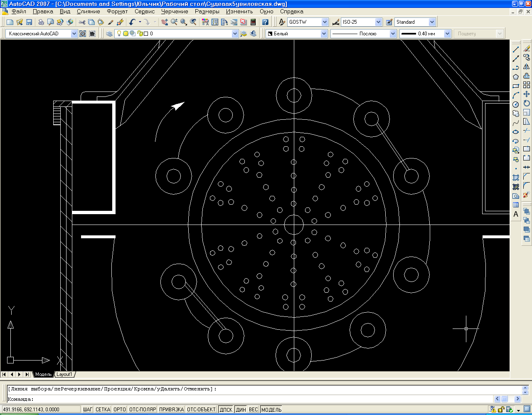Open the Layer Properties Manager
This screenshot has height=415, width=532.
pyautogui.click(x=109, y=34)
